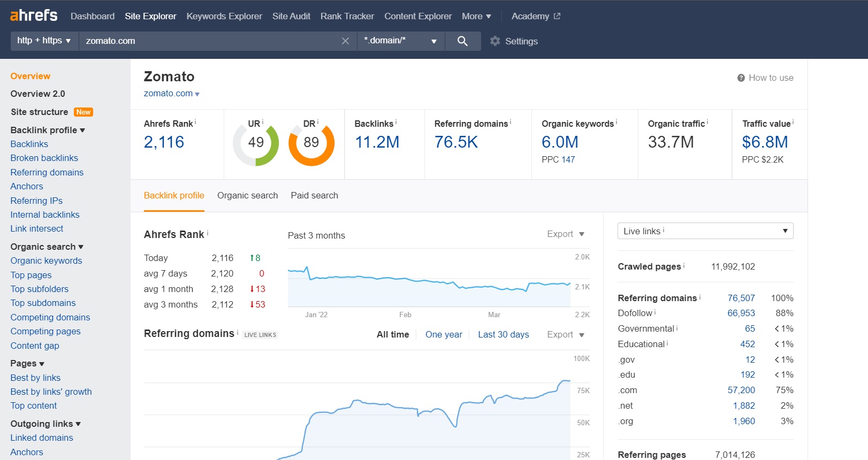Open Export dropdown for Ahrefs Rank chart
Image resolution: width=868 pixels, height=460 pixels.
566,234
